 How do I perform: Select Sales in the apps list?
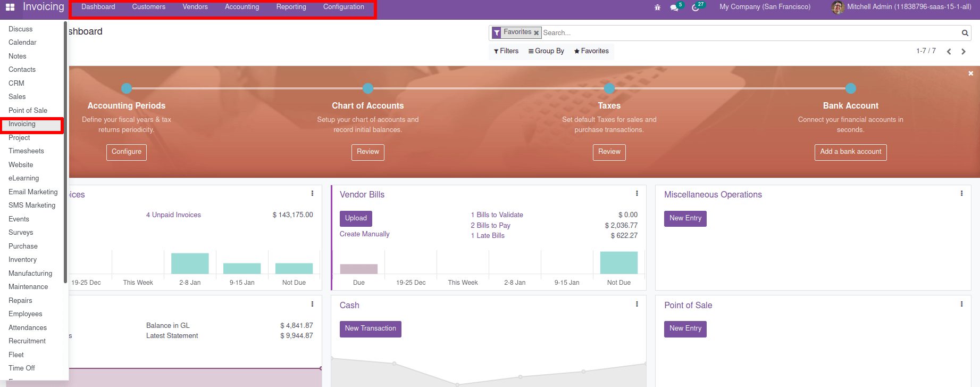[17, 97]
